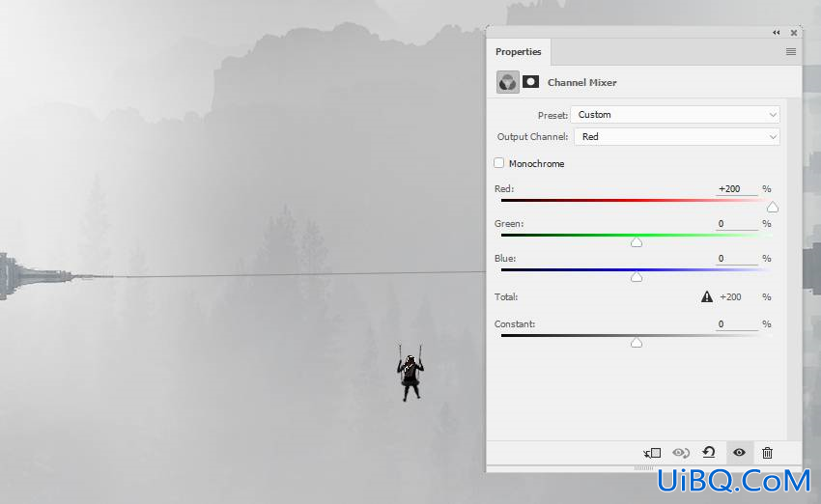Click the Total warning triangle icon
Screen dimensions: 821x504
tap(707, 296)
